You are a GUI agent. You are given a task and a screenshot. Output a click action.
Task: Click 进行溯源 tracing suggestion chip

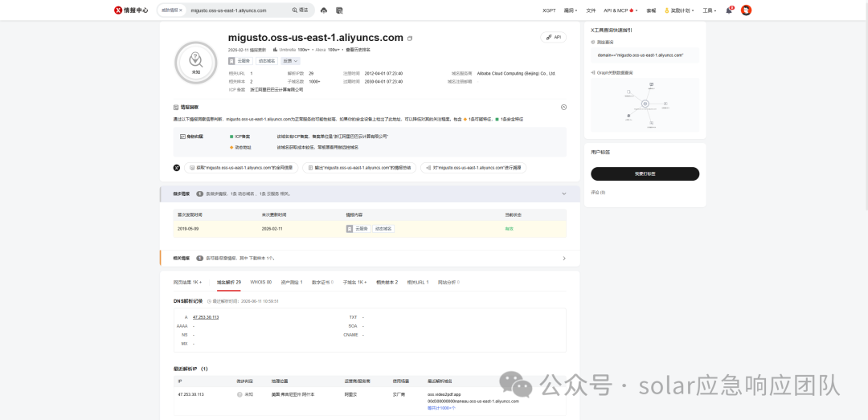pos(473,167)
